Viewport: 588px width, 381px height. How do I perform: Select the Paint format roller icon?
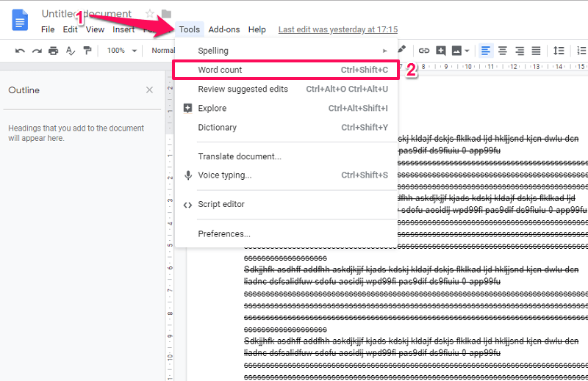pos(87,51)
